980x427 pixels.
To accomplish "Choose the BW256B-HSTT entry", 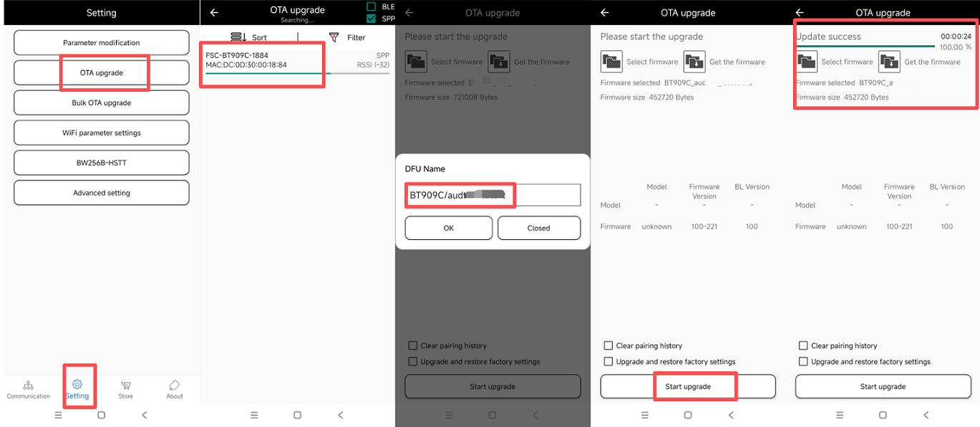I will (x=102, y=163).
